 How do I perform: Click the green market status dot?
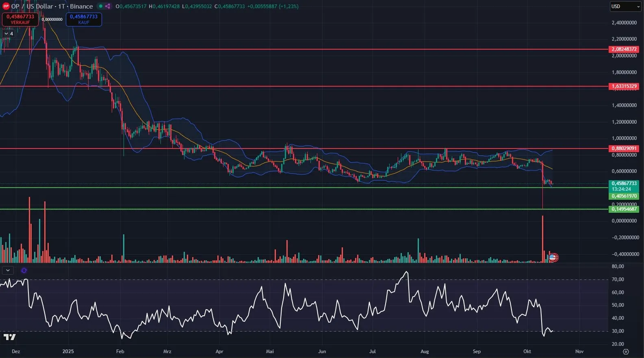tap(100, 6)
